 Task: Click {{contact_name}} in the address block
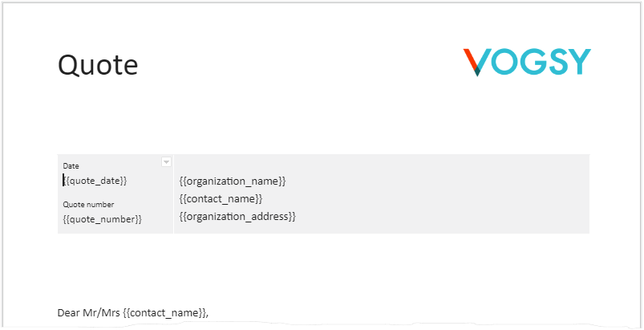point(221,198)
